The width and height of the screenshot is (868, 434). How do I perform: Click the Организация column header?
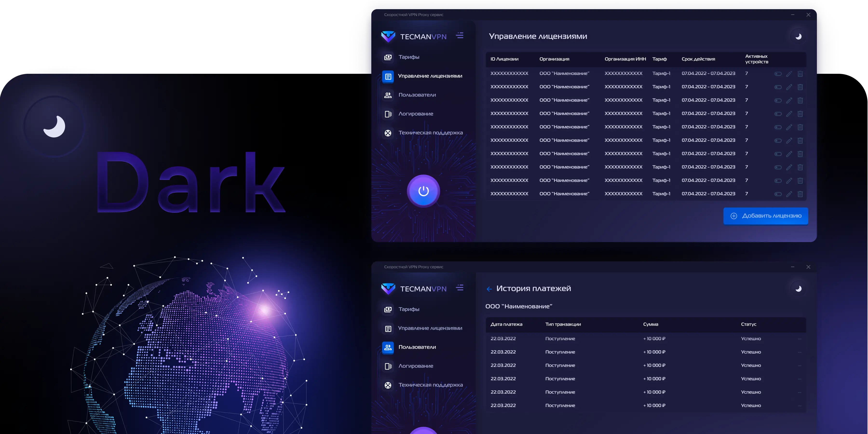(554, 59)
